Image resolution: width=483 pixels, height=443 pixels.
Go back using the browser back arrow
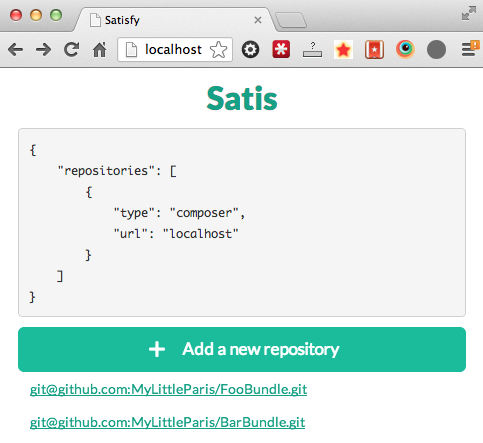tap(15, 50)
